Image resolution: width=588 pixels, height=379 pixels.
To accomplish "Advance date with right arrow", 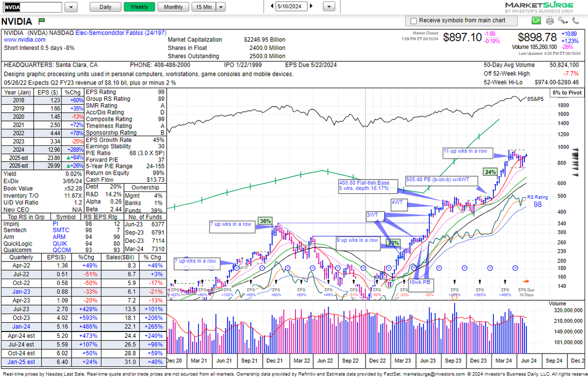I will click(x=312, y=7).
